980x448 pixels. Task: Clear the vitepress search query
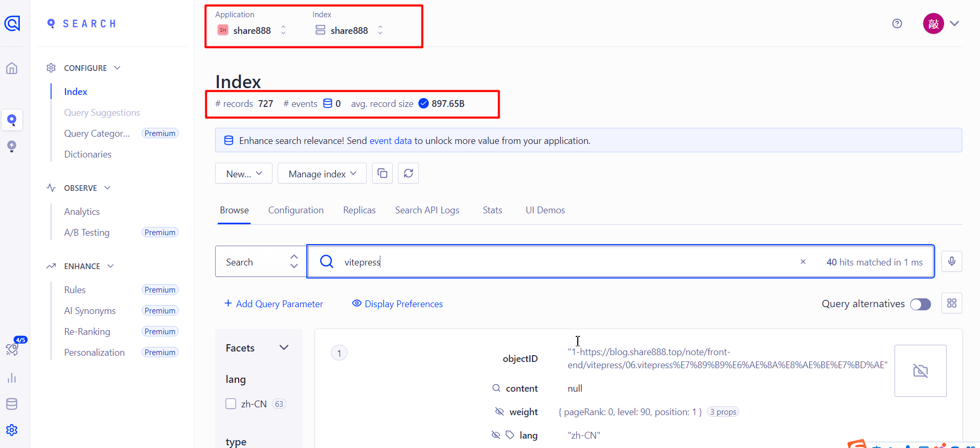coord(803,262)
